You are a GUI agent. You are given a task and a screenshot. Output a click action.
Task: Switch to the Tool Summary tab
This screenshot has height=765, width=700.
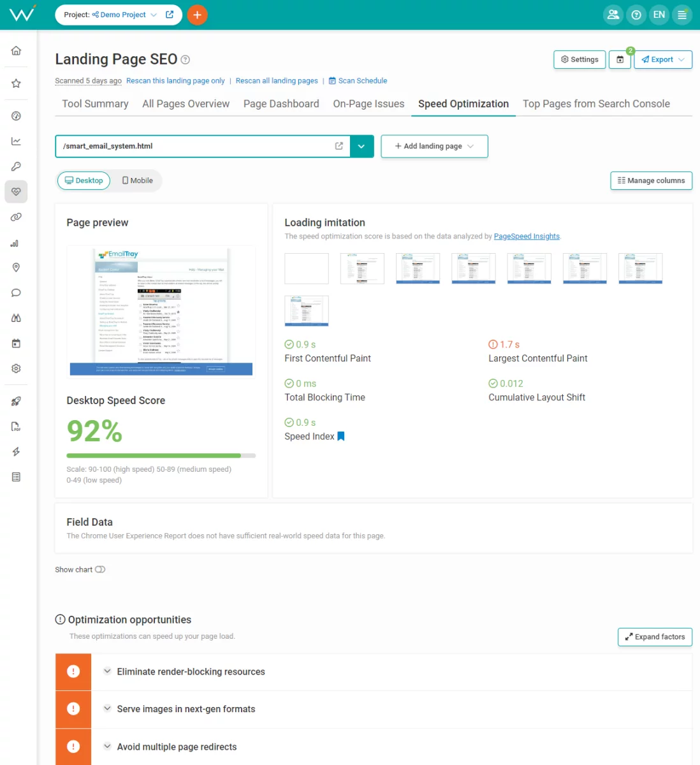tap(95, 104)
